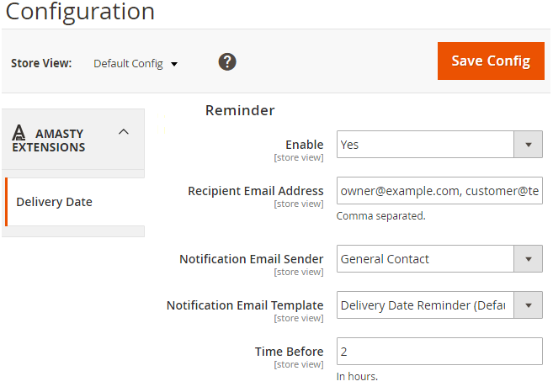This screenshot has height=392, width=553.
Task: Click the 'Store View:' label
Action: [41, 63]
